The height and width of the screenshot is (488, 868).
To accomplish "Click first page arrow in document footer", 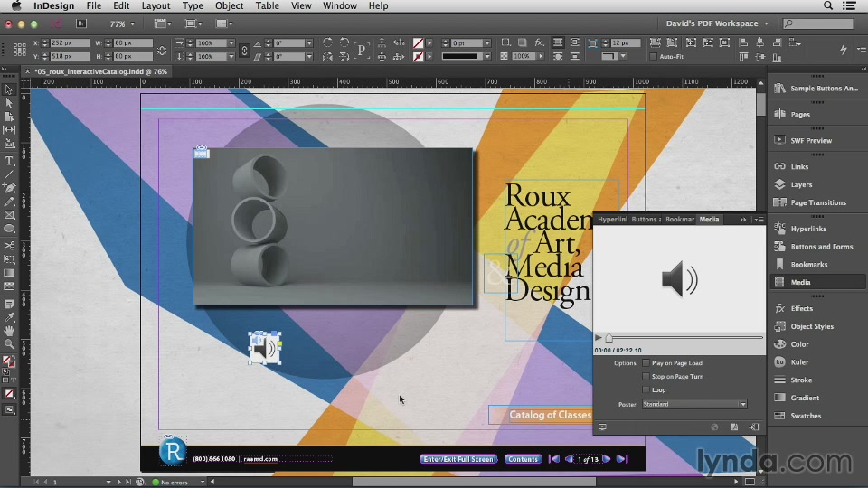I will [x=554, y=459].
